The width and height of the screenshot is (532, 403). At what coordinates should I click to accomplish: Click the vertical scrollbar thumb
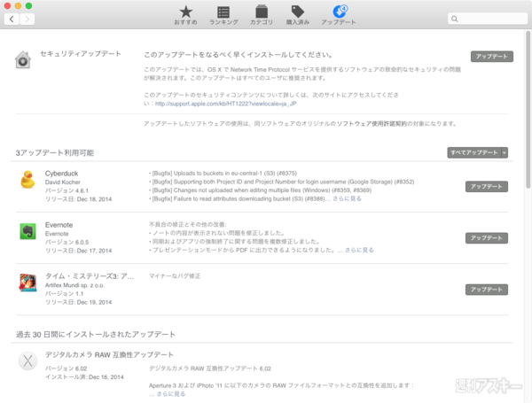click(528, 109)
